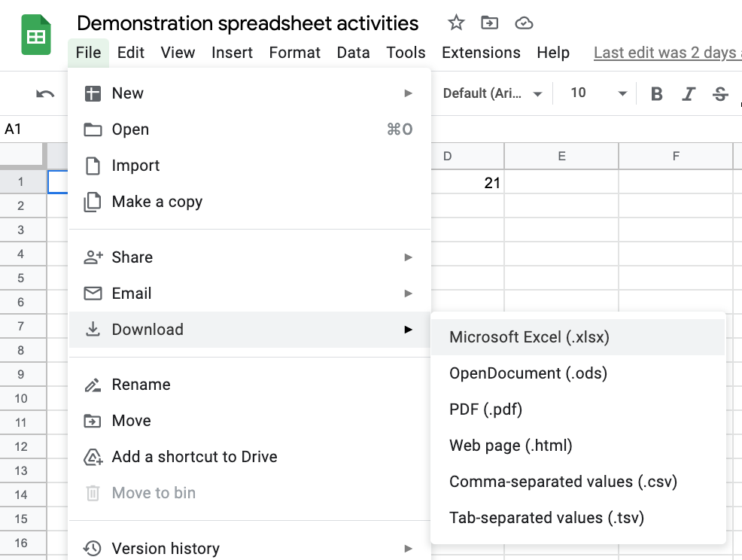Open the Help menu

[552, 53]
